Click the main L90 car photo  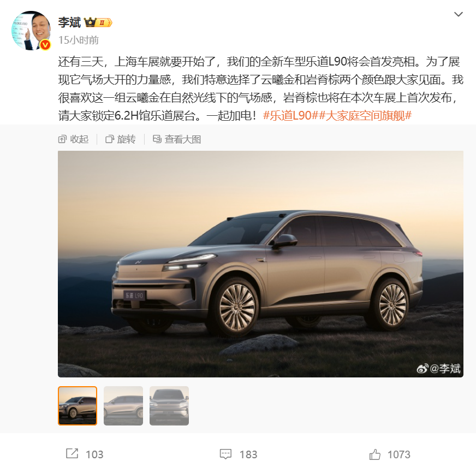260,264
